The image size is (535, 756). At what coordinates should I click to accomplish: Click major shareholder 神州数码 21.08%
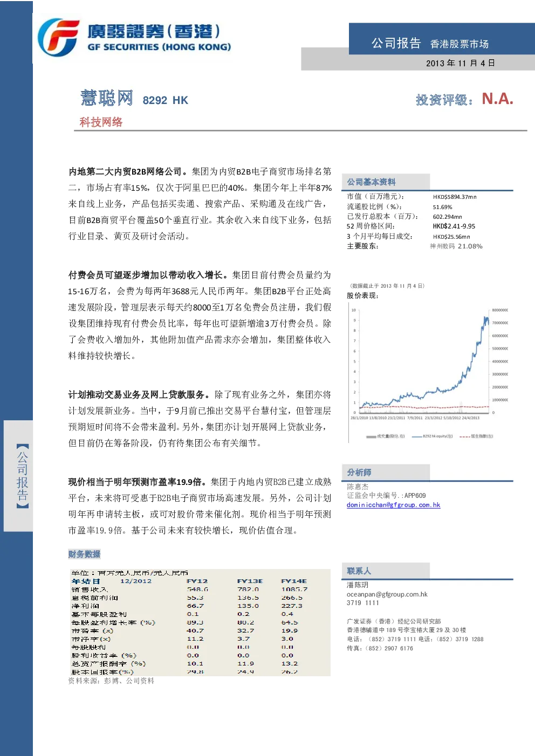click(x=456, y=246)
